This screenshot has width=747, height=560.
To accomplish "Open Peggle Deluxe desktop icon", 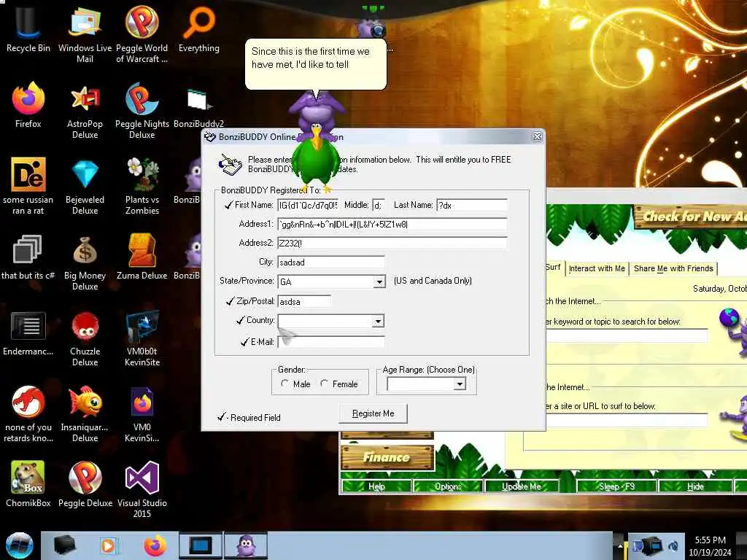I will [85, 484].
